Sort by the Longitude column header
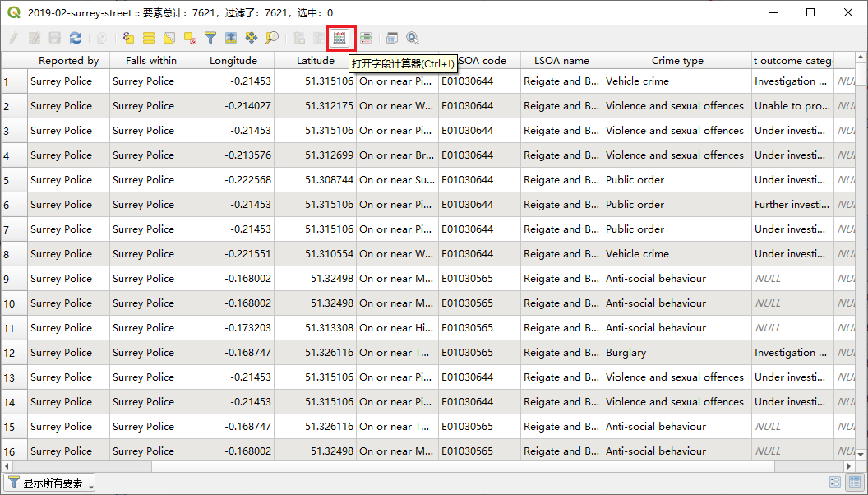The height and width of the screenshot is (495, 868). (x=233, y=60)
